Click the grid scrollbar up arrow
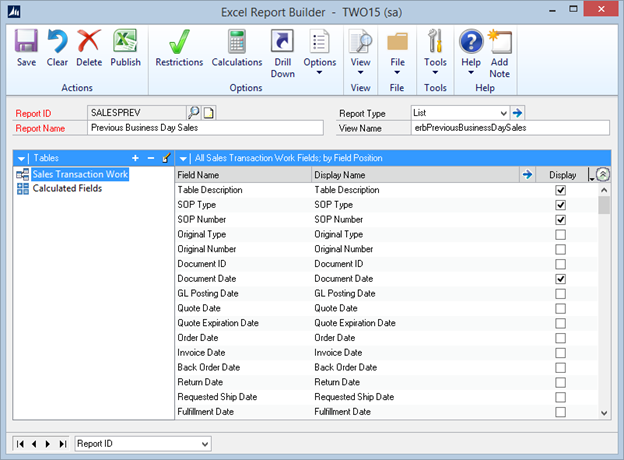 pyautogui.click(x=604, y=190)
